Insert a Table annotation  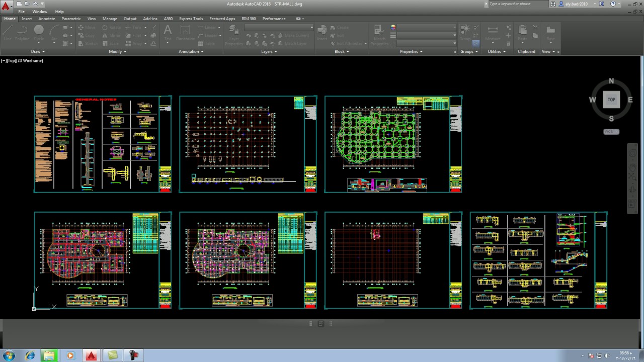207,44
